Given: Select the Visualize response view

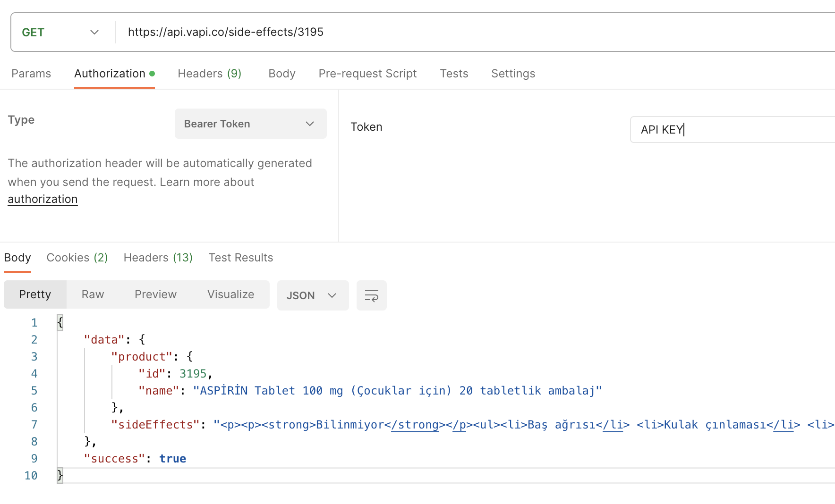Looking at the screenshot, I should (231, 294).
